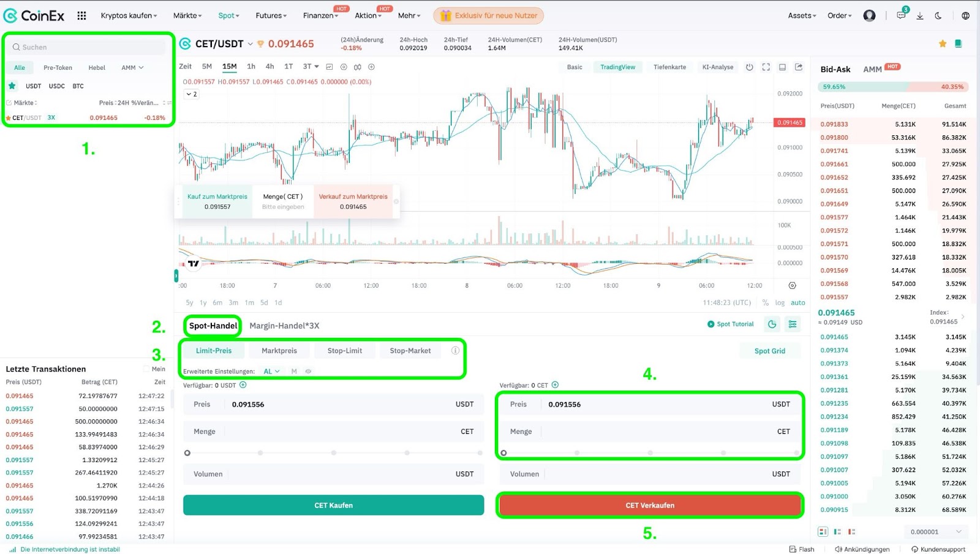Open the Order dropdown

click(840, 15)
